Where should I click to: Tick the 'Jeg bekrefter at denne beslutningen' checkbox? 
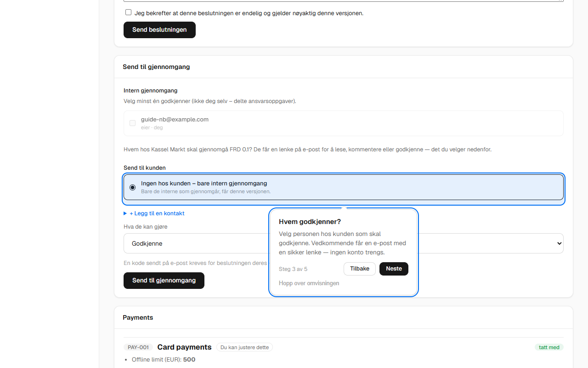click(128, 12)
